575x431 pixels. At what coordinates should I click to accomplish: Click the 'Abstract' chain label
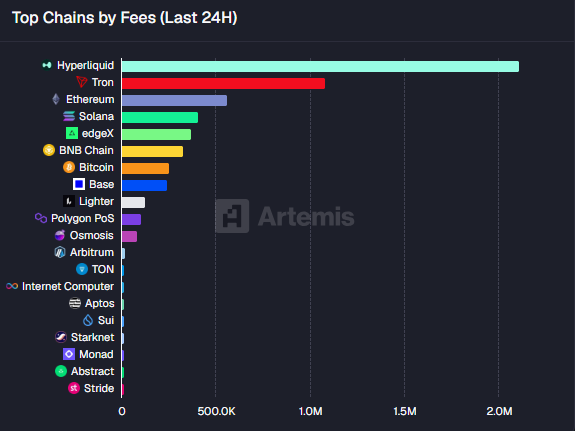(x=93, y=371)
